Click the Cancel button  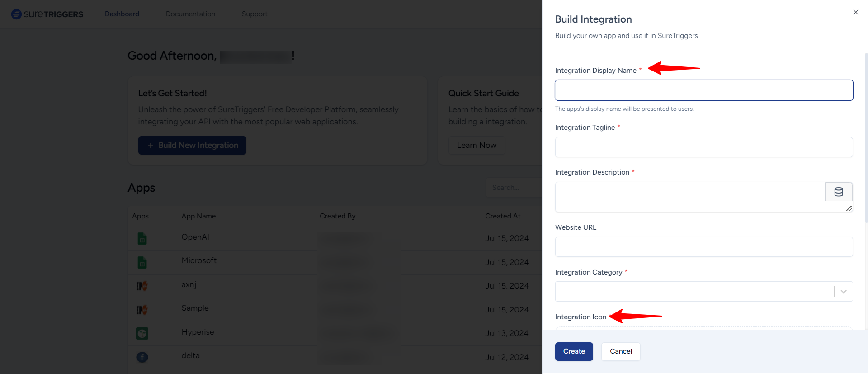(x=621, y=351)
